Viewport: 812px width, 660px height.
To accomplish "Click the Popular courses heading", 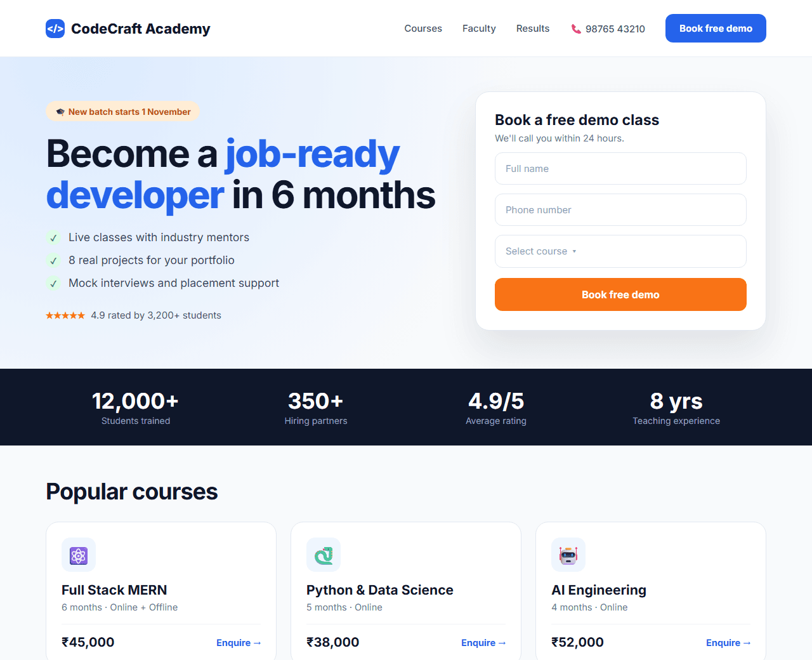I will click(132, 492).
